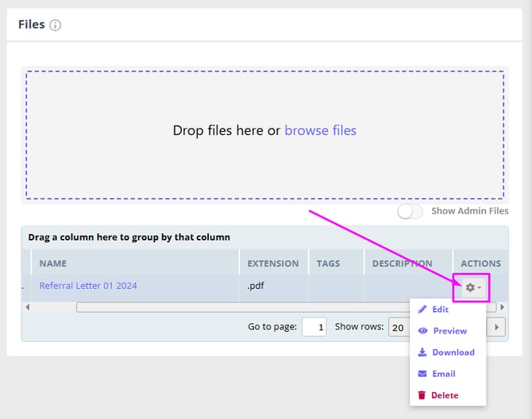Click the scroll left arrow of the grid
This screenshot has width=532, height=419.
click(27, 307)
